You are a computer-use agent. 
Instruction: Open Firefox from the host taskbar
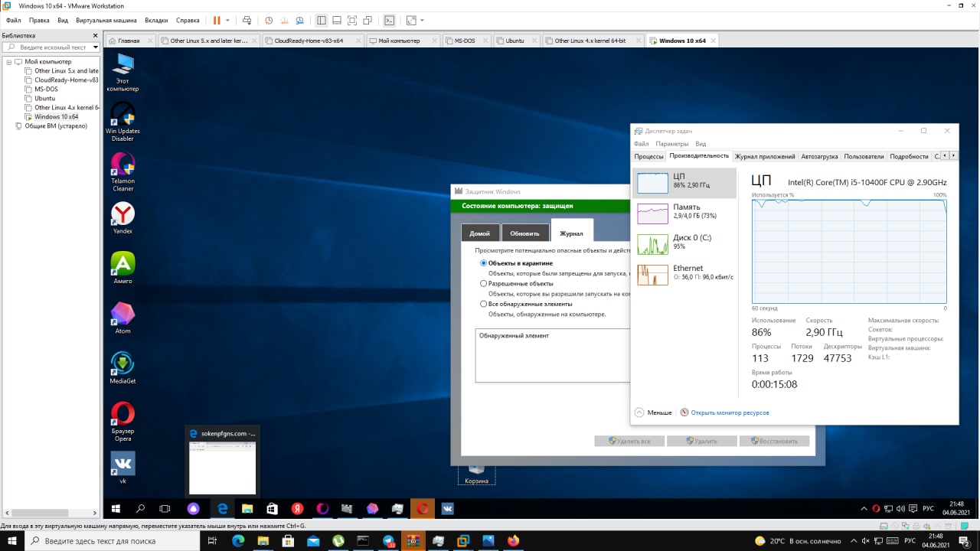tap(512, 541)
